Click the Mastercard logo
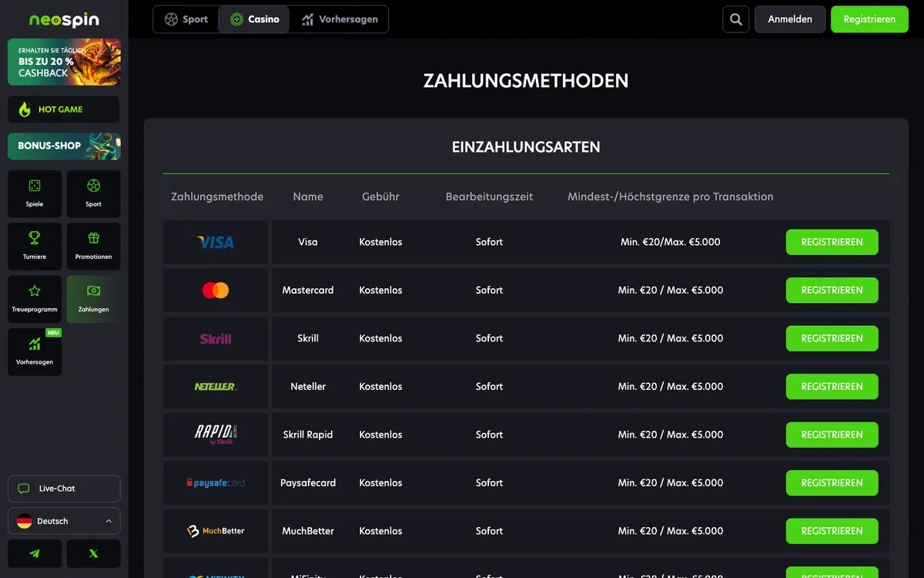The height and width of the screenshot is (578, 924). [x=216, y=290]
